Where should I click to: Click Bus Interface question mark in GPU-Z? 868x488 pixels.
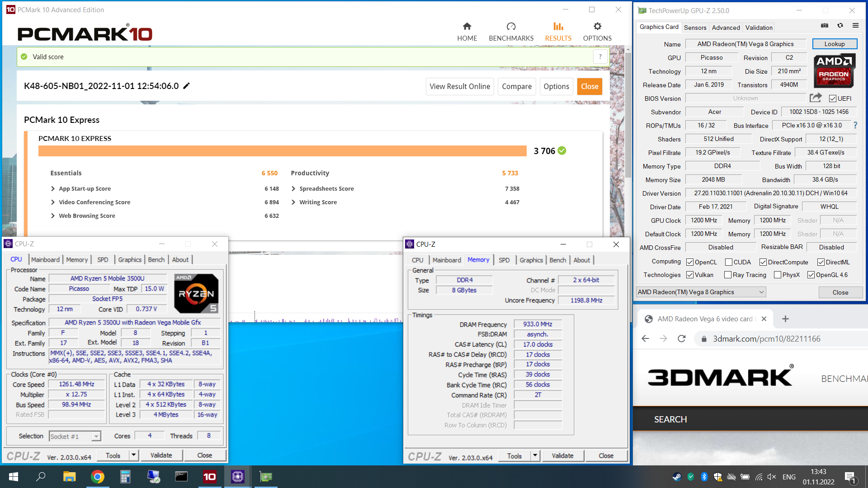coord(855,125)
